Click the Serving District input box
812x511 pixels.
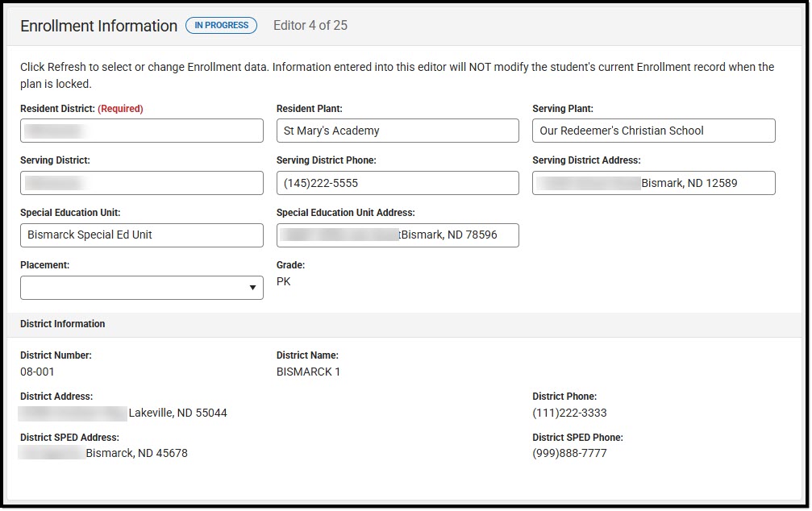click(x=141, y=183)
